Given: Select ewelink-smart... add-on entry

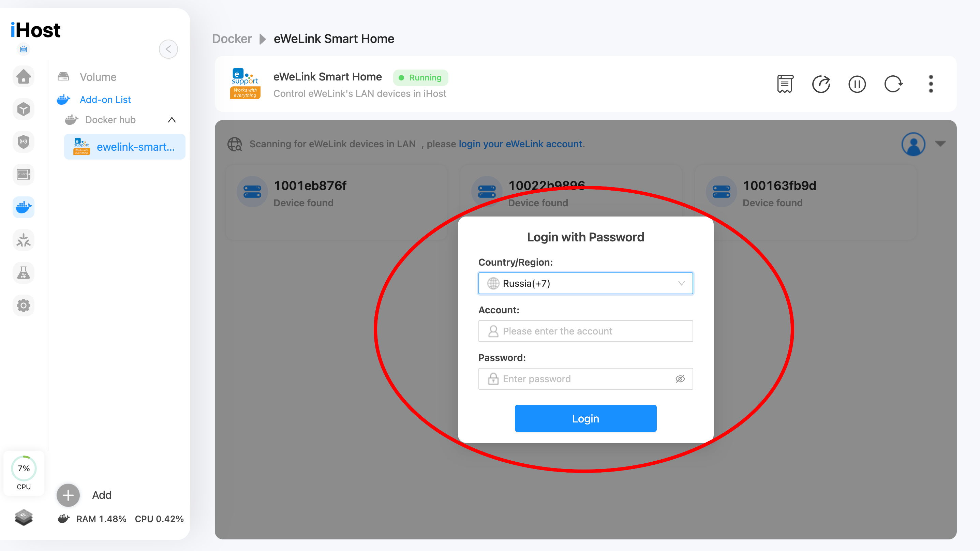Looking at the screenshot, I should pos(125,147).
